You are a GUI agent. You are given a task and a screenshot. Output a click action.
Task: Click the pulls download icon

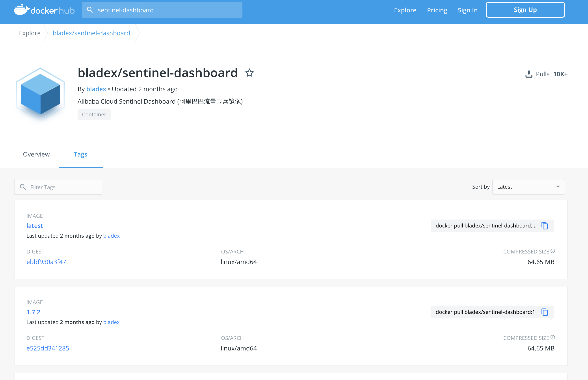[529, 74]
